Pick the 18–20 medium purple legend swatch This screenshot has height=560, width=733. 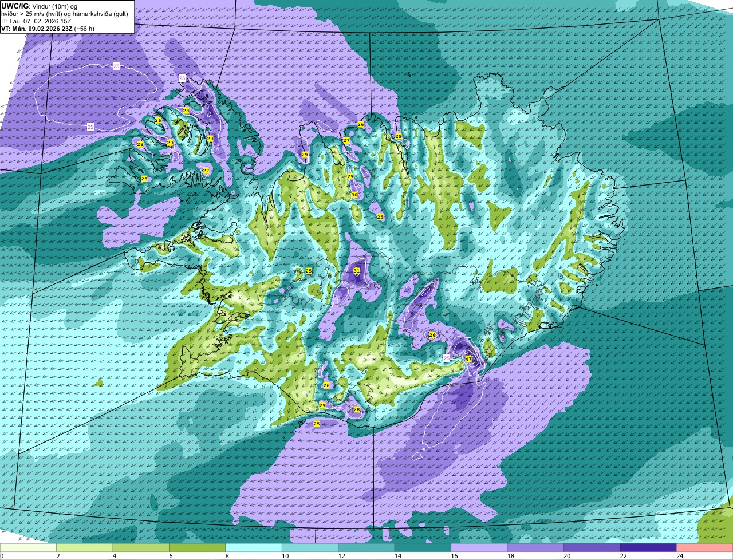[x=536, y=547]
